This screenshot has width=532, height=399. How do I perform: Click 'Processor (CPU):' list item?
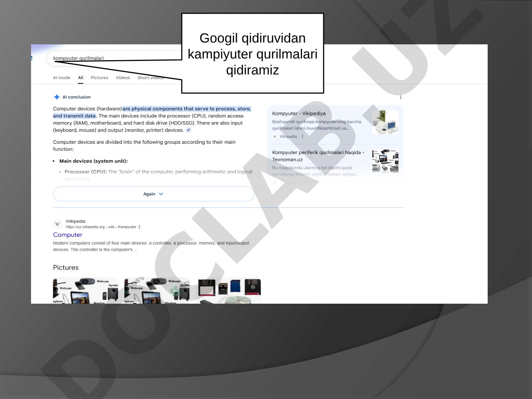86,172
